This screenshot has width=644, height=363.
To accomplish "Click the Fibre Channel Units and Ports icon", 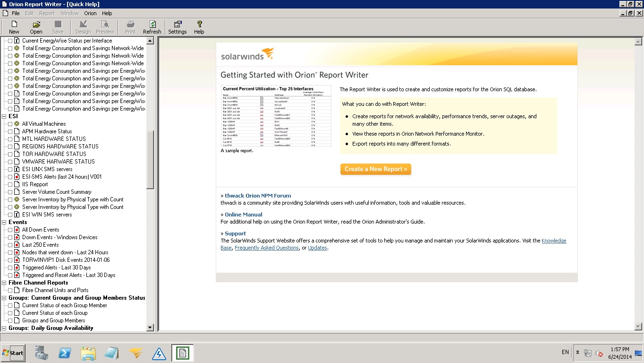I will coord(17,290).
